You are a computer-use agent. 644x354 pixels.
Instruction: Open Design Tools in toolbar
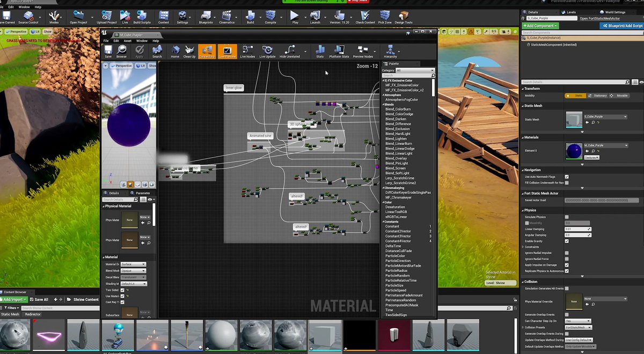pyautogui.click(x=404, y=17)
